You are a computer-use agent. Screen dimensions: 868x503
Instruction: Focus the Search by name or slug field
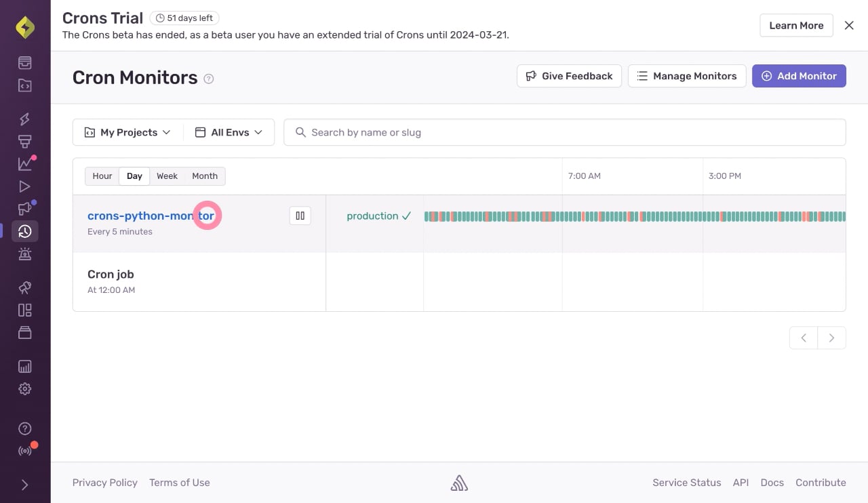point(565,132)
